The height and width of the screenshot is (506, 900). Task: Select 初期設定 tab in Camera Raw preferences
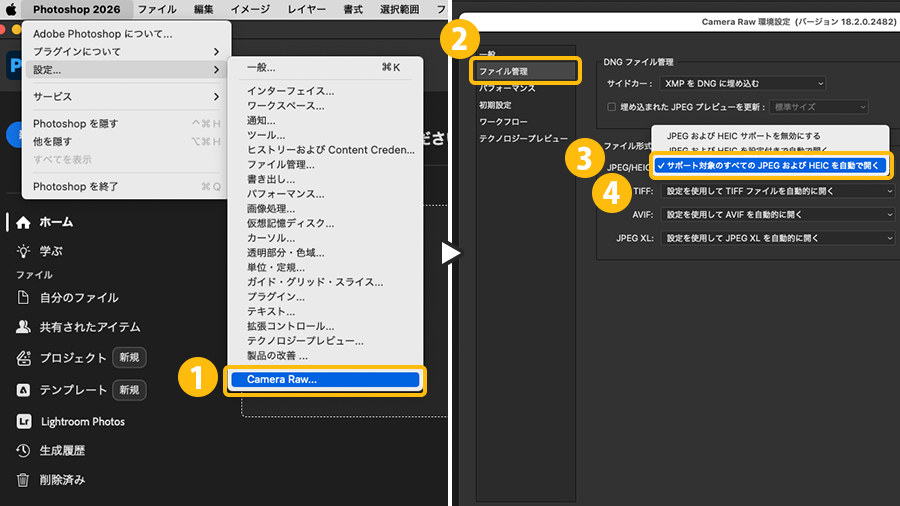495,105
